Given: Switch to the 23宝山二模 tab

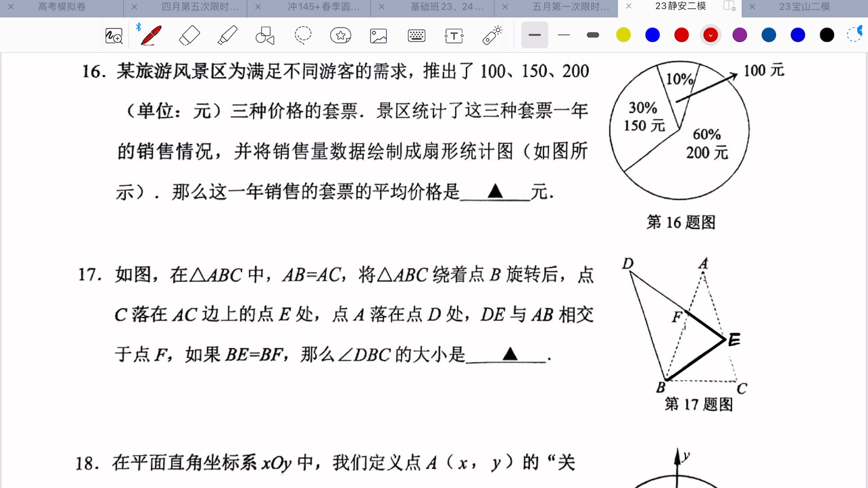Looking at the screenshot, I should pyautogui.click(x=805, y=7).
